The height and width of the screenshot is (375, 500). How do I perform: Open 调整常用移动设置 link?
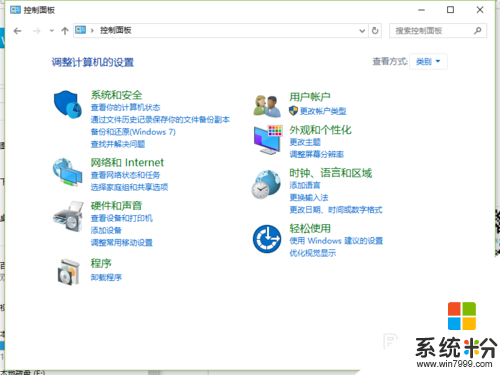122,243
